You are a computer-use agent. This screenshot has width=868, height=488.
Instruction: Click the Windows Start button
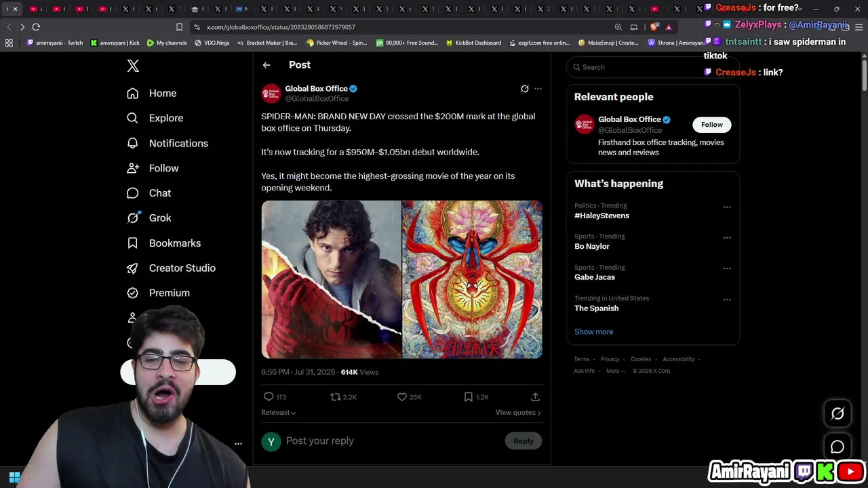[14, 477]
